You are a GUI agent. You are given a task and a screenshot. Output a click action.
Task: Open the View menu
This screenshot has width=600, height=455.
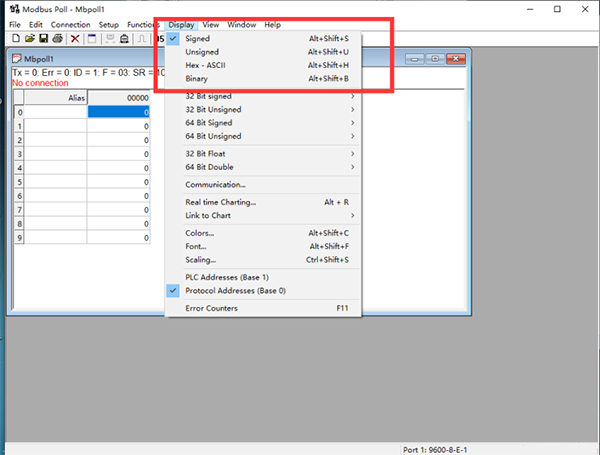[210, 24]
